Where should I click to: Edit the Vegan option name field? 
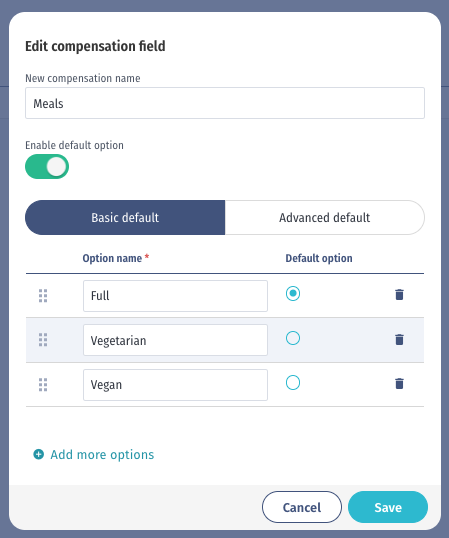pos(175,385)
